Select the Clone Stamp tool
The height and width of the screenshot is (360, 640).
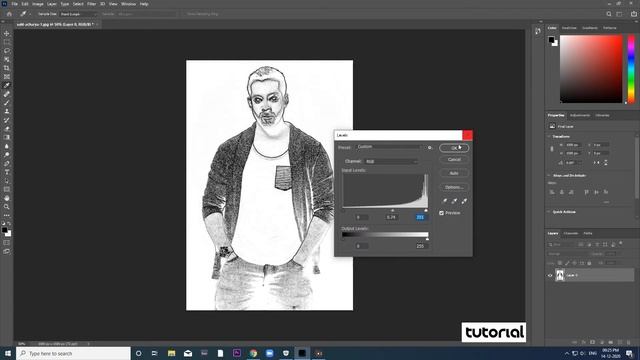pyautogui.click(x=7, y=111)
